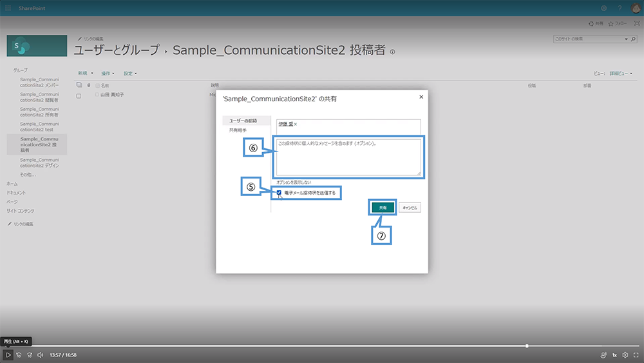Open group Sample_CommunicationSite2 test
Screen dimensions: 644x363
click(x=39, y=126)
